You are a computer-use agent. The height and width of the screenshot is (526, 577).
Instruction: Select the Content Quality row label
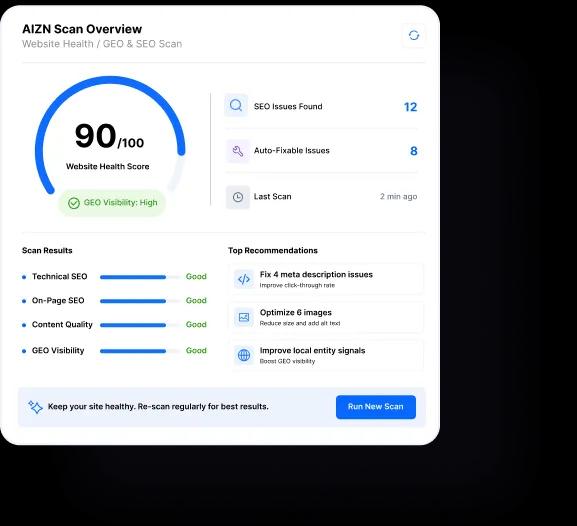coord(62,325)
